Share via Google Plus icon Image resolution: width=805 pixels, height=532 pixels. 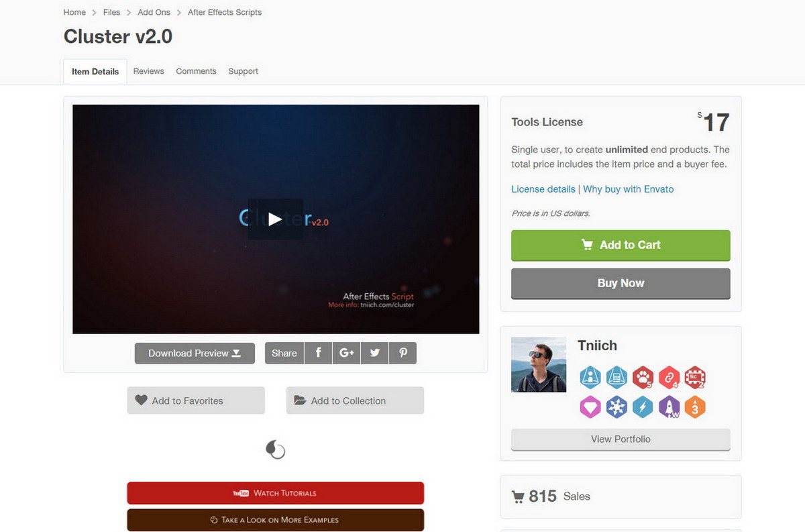pos(346,353)
